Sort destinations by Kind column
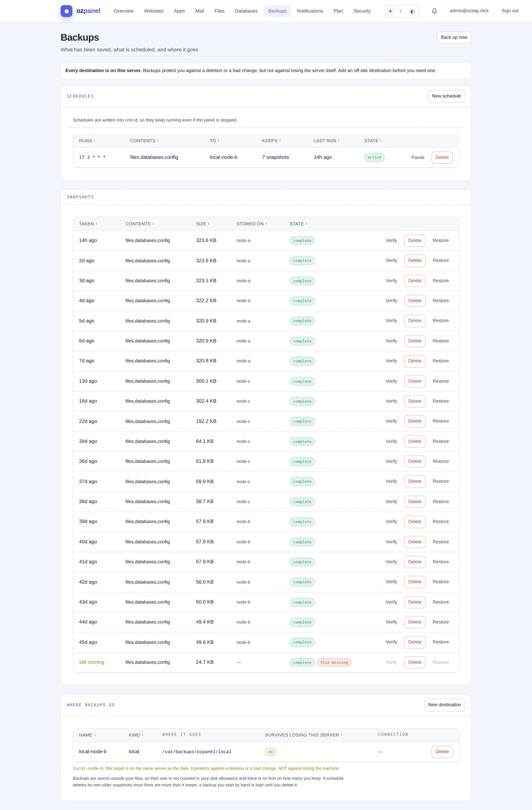Screen dimensions: 532x810 136,735
